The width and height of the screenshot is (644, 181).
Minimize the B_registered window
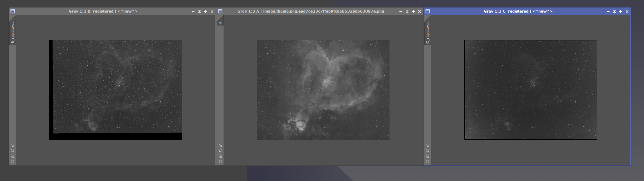[x=193, y=11]
